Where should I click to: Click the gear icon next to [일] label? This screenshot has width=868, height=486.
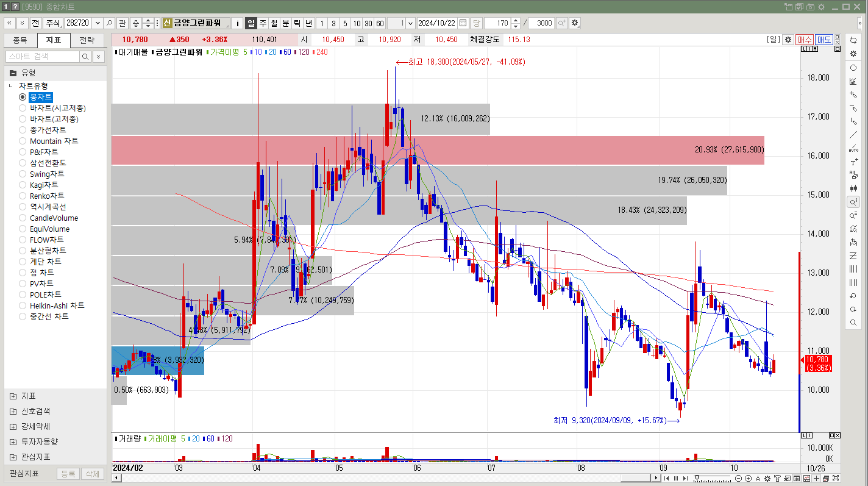pos(788,40)
